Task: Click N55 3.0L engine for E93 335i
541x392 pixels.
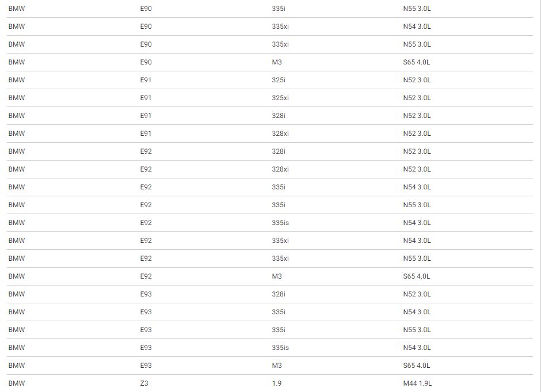Action: point(417,330)
